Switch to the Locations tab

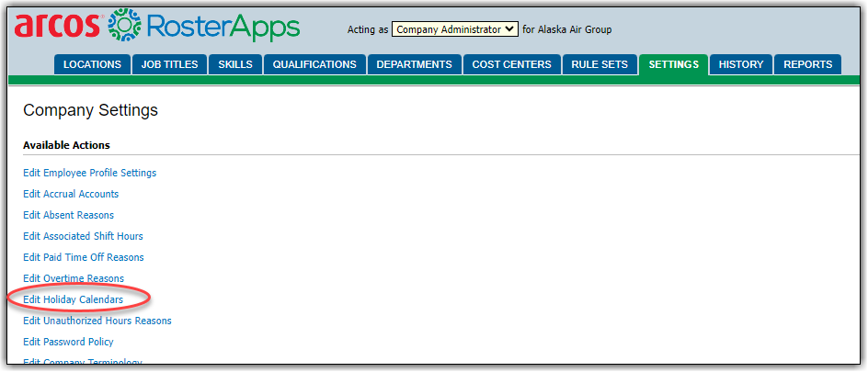[x=92, y=64]
